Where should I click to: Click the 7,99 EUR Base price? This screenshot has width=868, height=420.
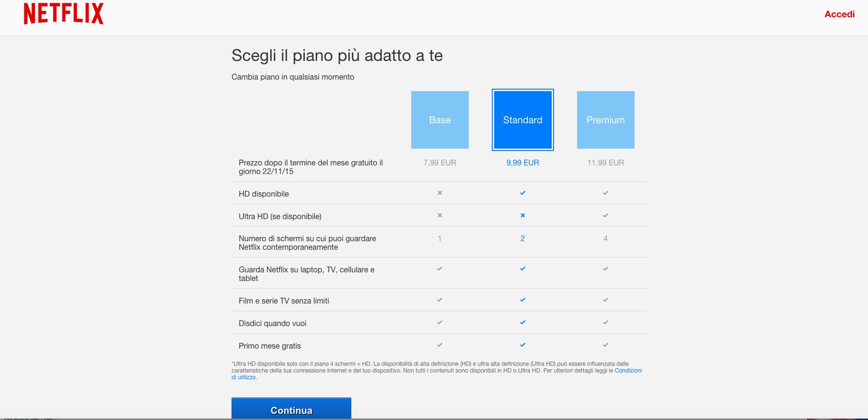click(440, 163)
